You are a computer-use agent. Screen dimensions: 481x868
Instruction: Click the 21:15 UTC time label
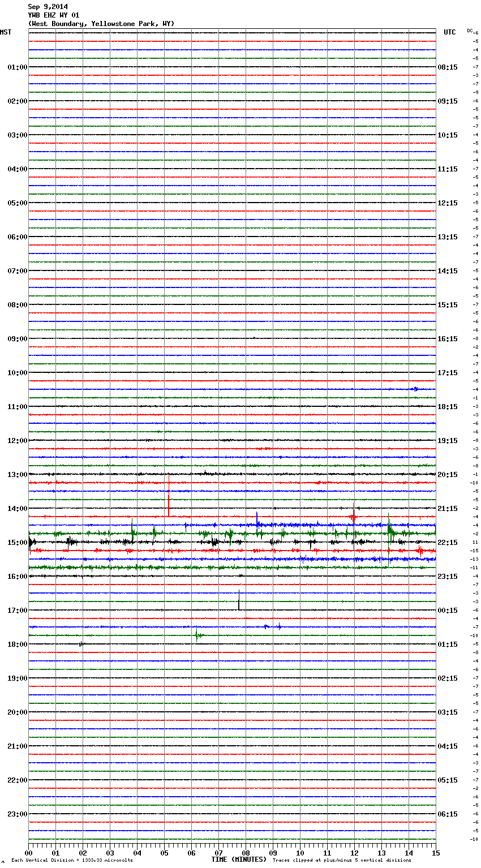pyautogui.click(x=448, y=509)
